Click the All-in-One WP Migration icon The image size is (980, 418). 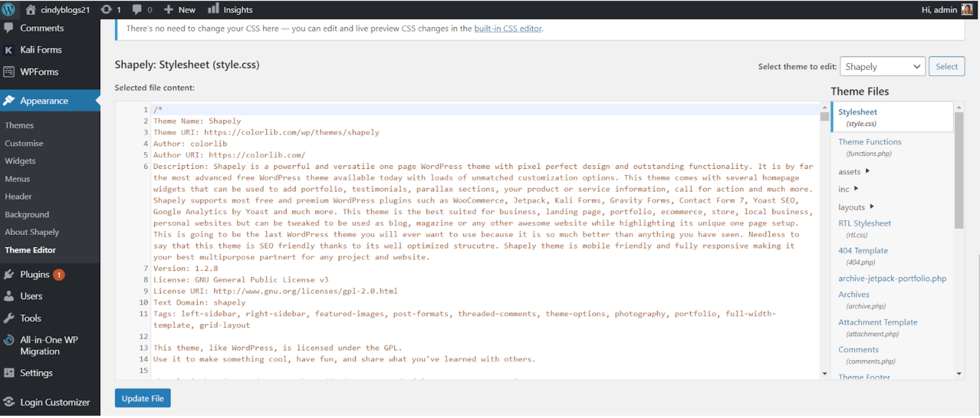click(x=9, y=340)
